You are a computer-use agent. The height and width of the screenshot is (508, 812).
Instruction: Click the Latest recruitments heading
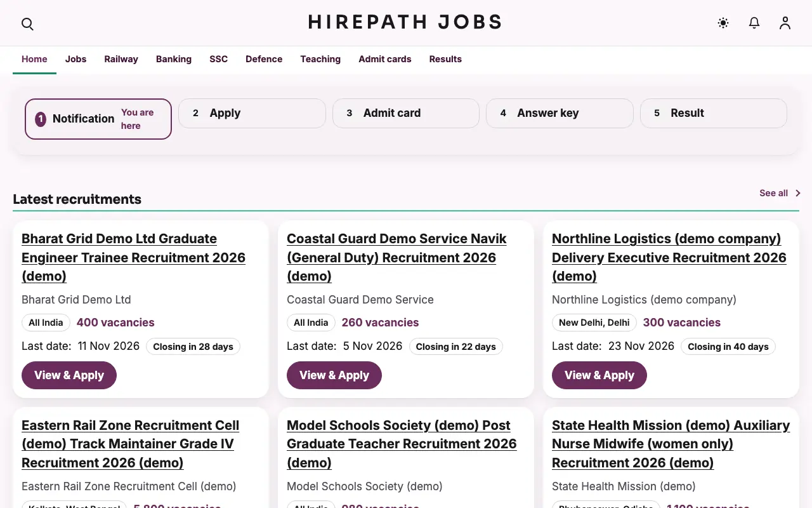click(x=77, y=199)
